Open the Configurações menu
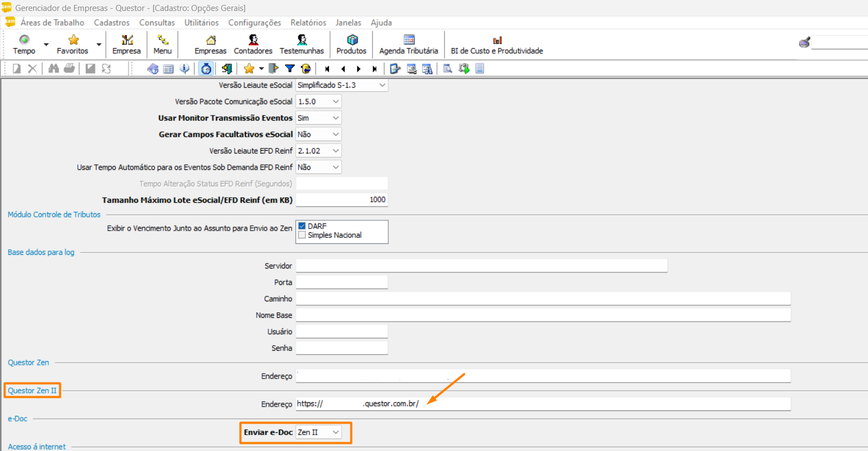Viewport: 868px width, 451px height. pos(254,22)
